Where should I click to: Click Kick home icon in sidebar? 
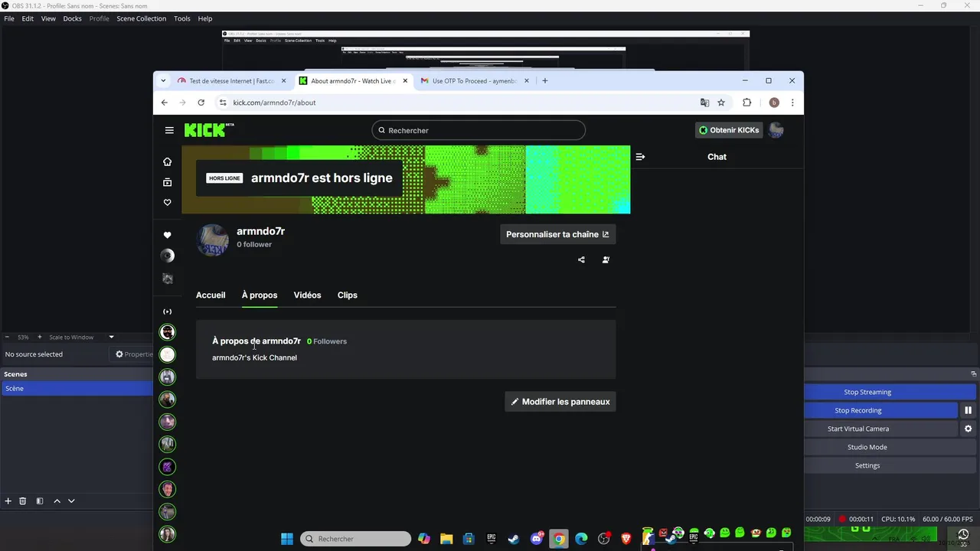point(167,161)
